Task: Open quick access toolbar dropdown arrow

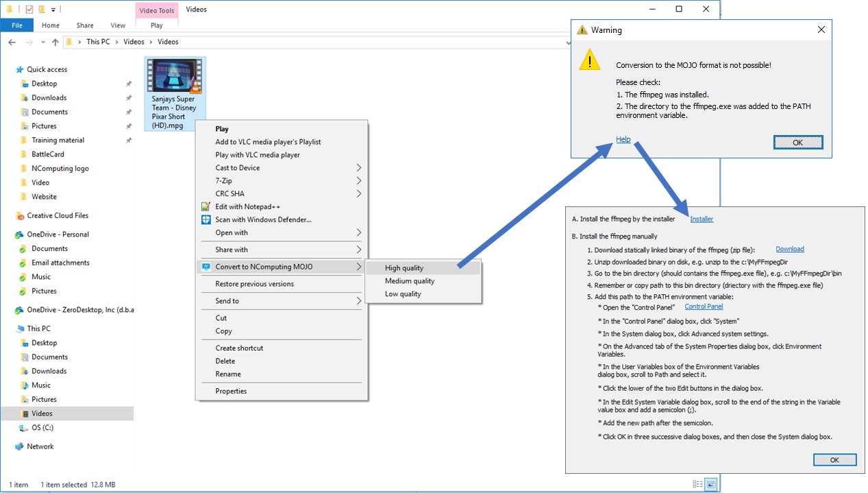Action: coord(53,10)
